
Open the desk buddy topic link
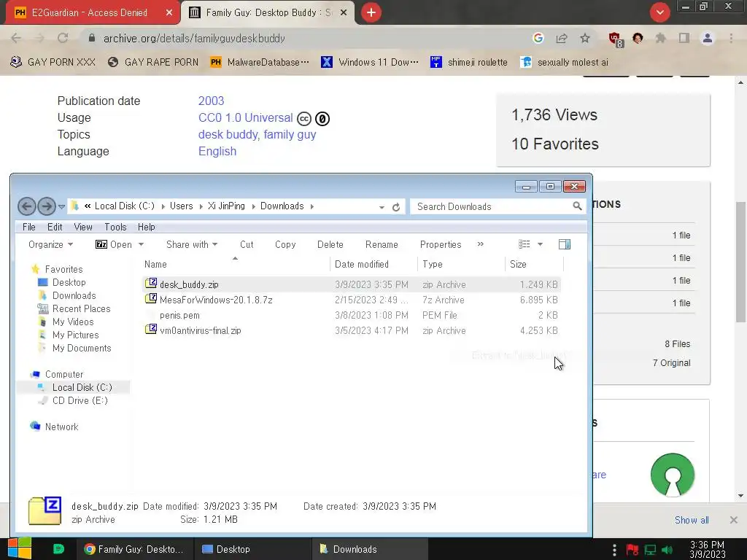pos(228,134)
